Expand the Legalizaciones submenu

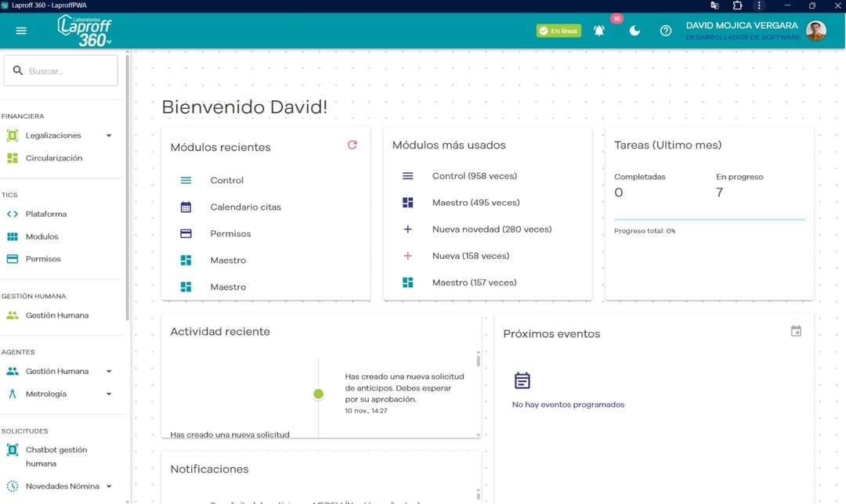(x=109, y=135)
